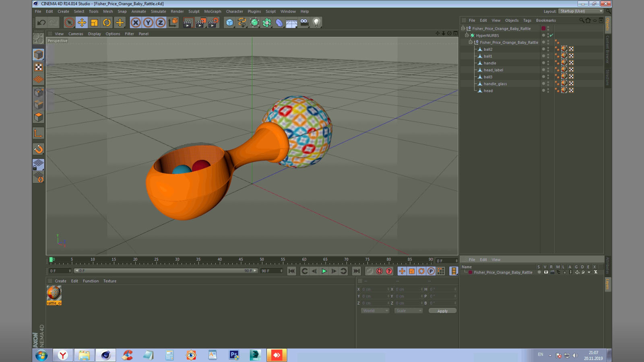This screenshot has width=644, height=362.
Task: Play the animation forwards
Action: tap(324, 271)
